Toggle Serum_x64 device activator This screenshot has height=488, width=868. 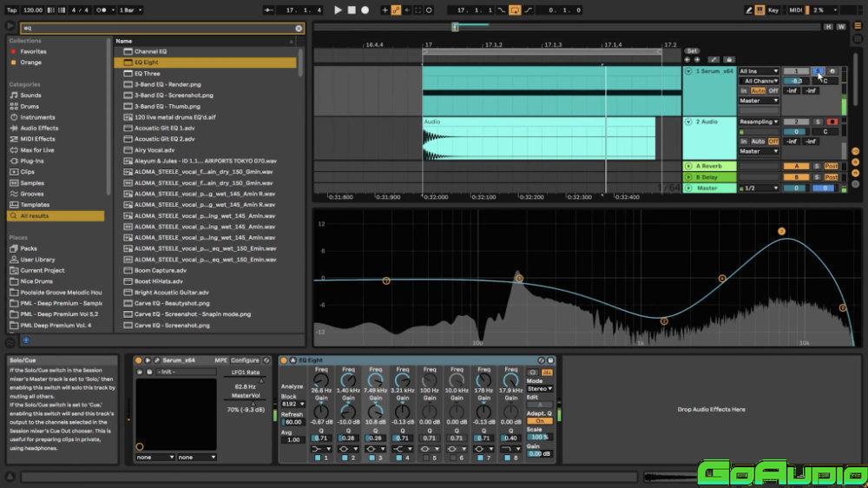(138, 360)
